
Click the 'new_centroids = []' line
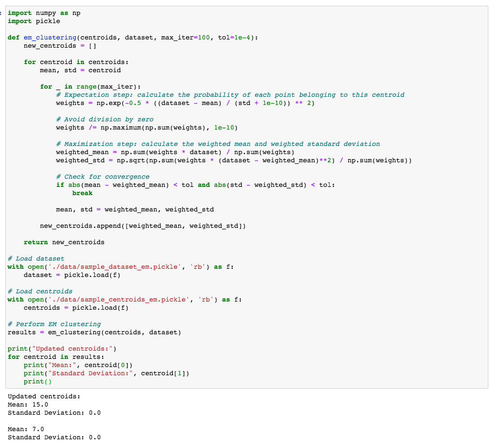pos(60,46)
